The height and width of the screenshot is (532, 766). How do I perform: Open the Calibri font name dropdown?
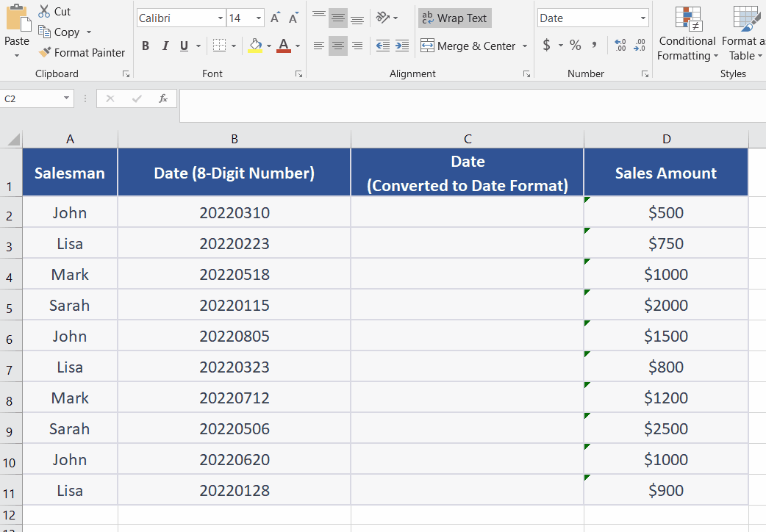pos(221,18)
